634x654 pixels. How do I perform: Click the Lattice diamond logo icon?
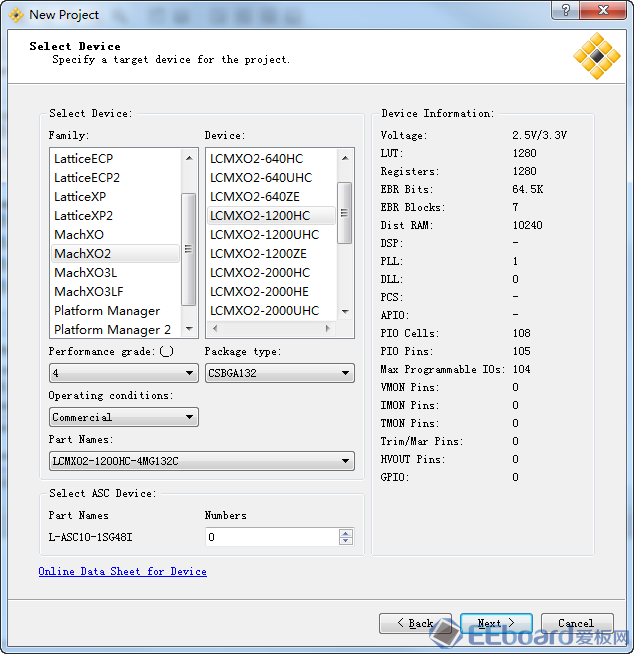pos(596,56)
